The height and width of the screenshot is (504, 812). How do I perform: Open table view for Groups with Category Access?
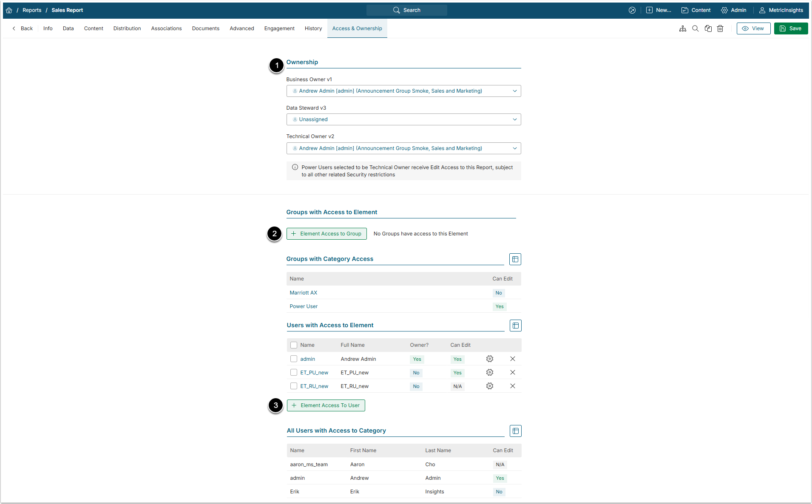[515, 259]
